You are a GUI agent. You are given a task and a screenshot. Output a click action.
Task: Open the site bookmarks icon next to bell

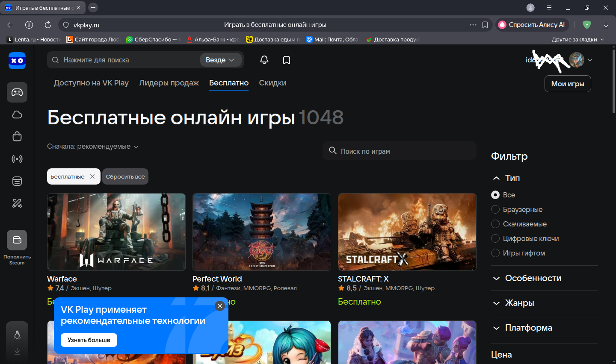(x=287, y=60)
